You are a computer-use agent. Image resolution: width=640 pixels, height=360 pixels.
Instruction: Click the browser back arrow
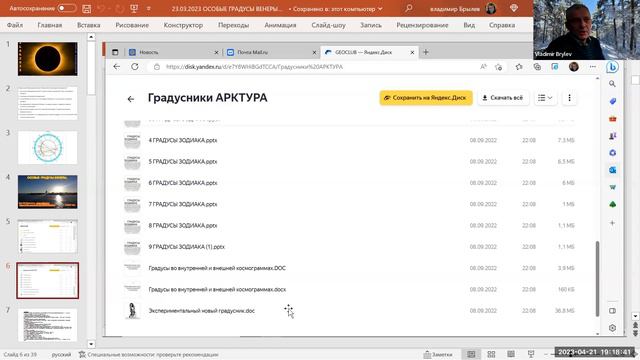click(x=117, y=67)
